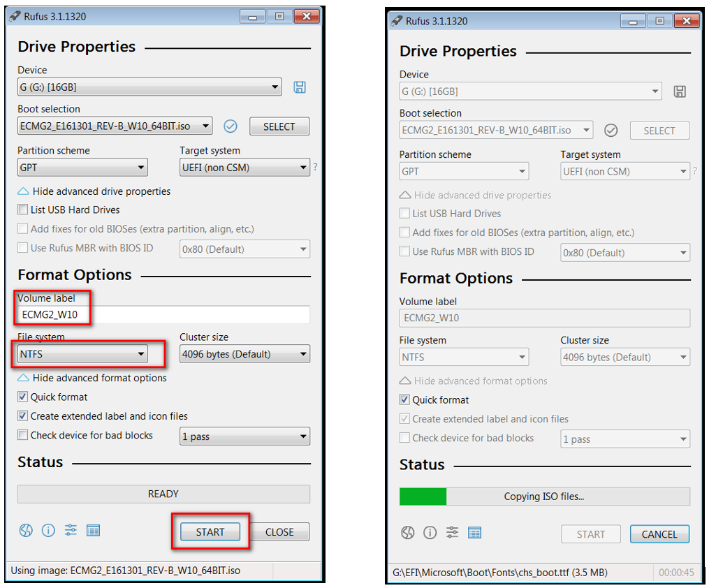Click CANCEL in the right Rufus window
Screen dimensions: 709x588
pos(659,534)
